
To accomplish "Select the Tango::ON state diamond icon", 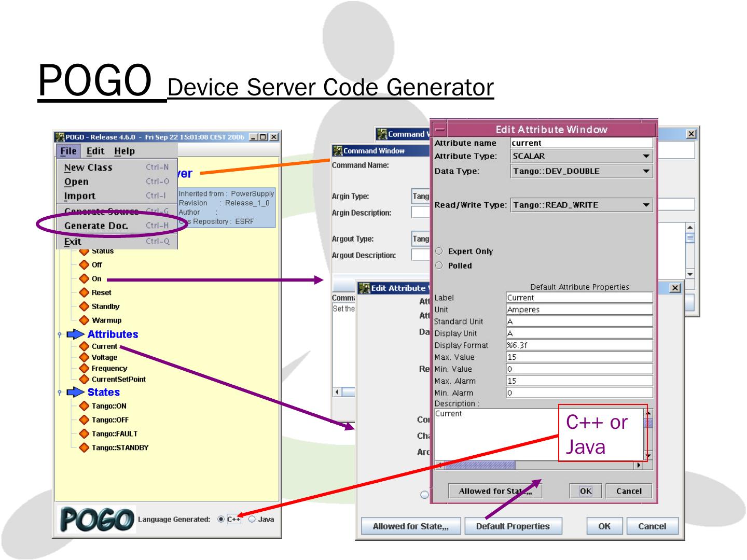I will tap(84, 406).
